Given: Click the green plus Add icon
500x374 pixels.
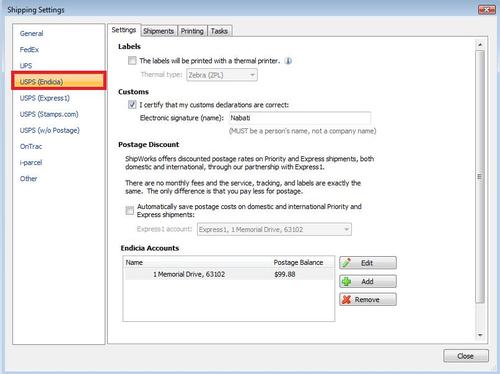Looking at the screenshot, I should pos(347,281).
